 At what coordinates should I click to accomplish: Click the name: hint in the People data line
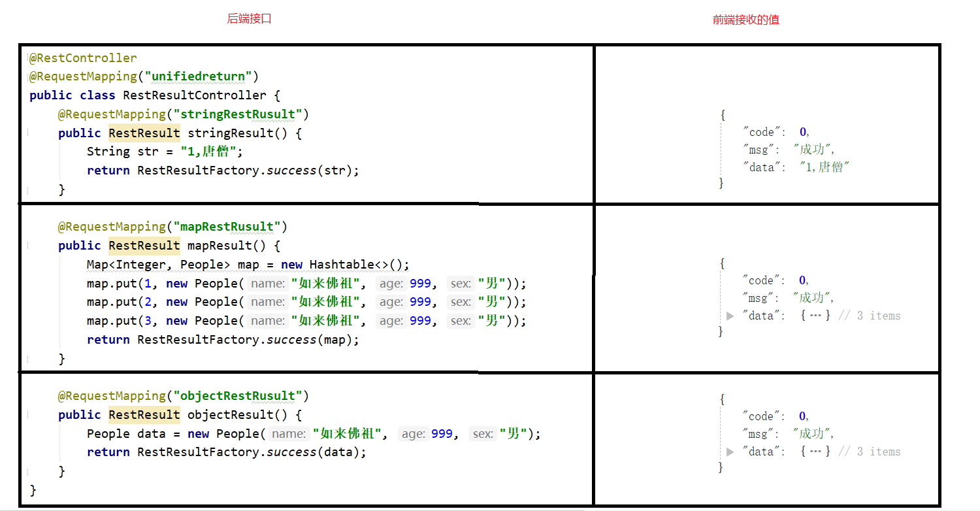tap(289, 434)
